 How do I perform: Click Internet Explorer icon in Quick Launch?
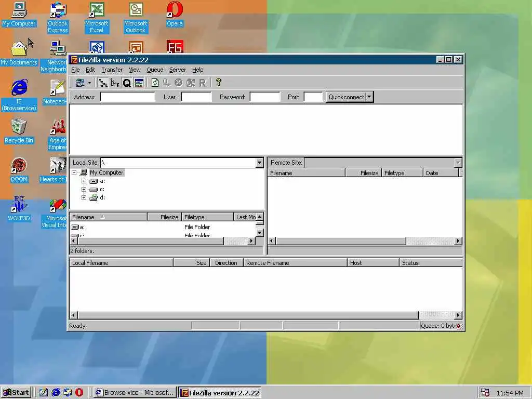click(56, 393)
